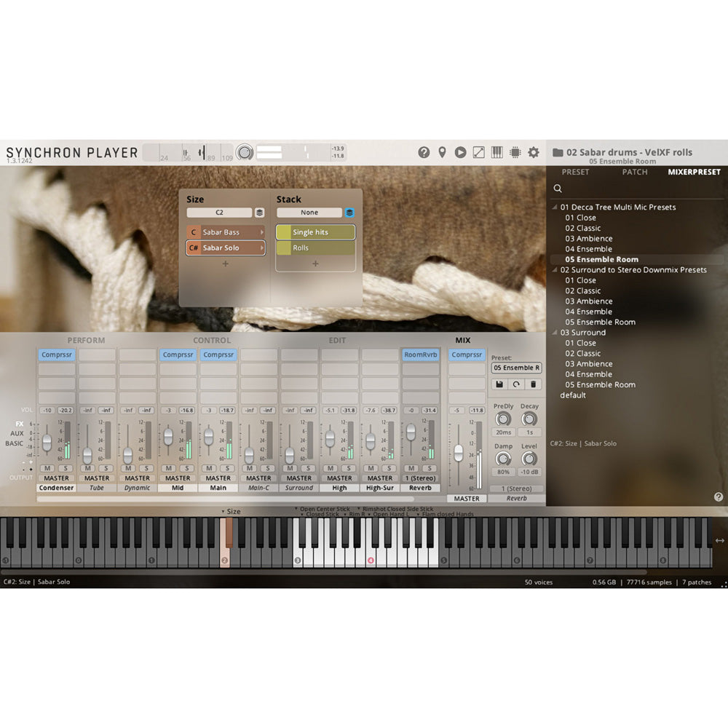The height and width of the screenshot is (728, 728).
Task: Add a new slot with plus under Sabar Solo
Action: click(225, 264)
